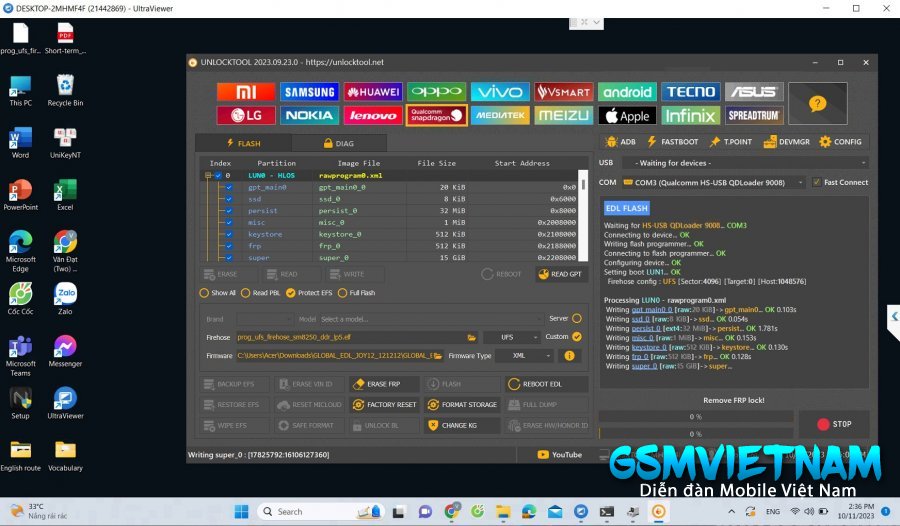Select the Tecno brand tile
The width and height of the screenshot is (900, 526).
coord(690,92)
